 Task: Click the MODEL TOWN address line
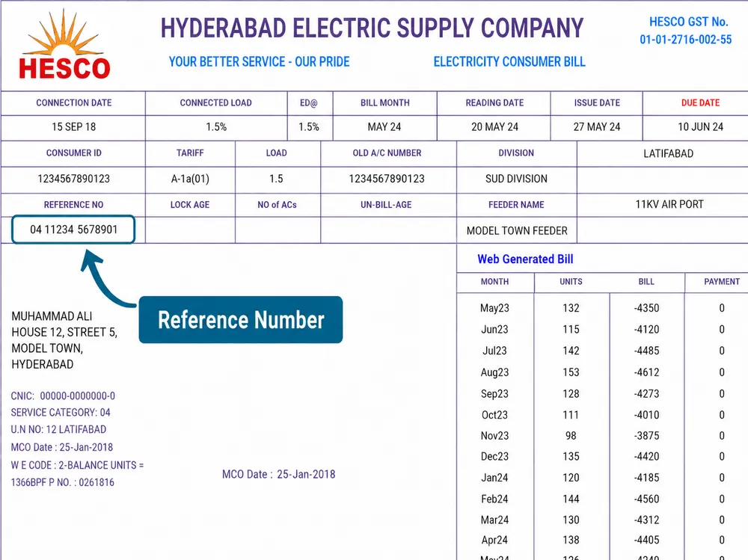click(46, 348)
